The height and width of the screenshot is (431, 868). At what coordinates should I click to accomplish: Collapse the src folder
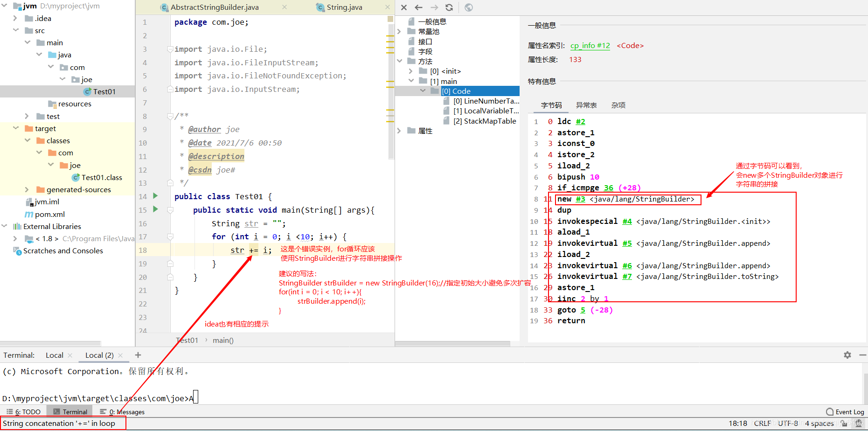[x=15, y=30]
